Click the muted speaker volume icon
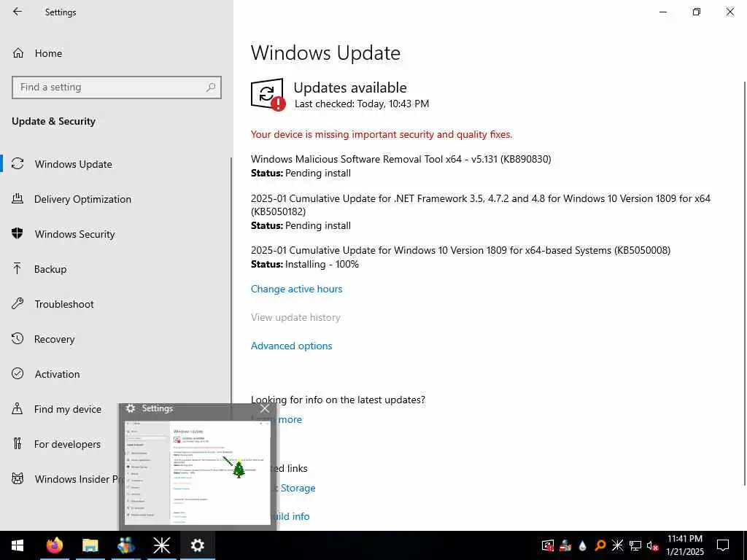The width and height of the screenshot is (747, 560). tap(653, 545)
